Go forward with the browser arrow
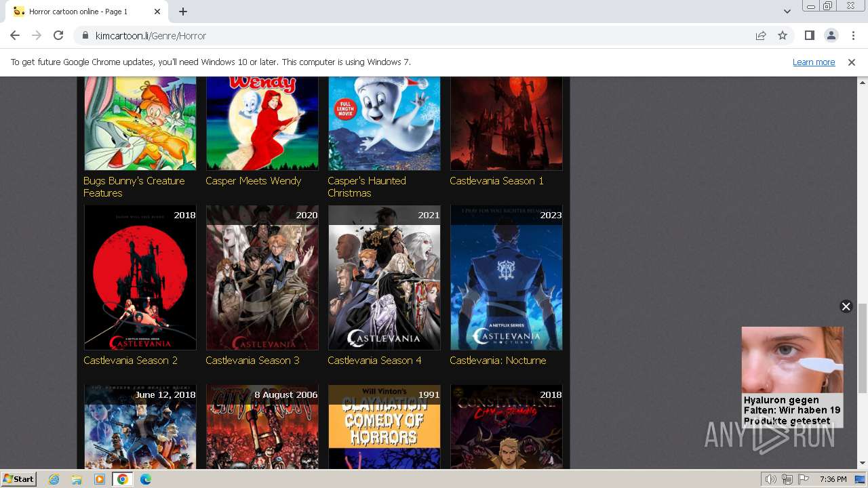 (37, 35)
